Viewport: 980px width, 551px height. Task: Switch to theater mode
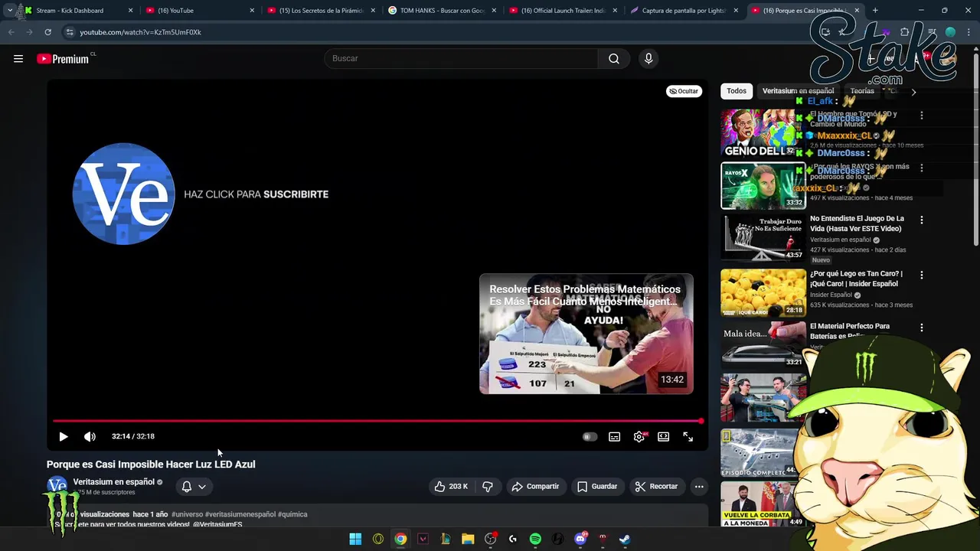[664, 437]
